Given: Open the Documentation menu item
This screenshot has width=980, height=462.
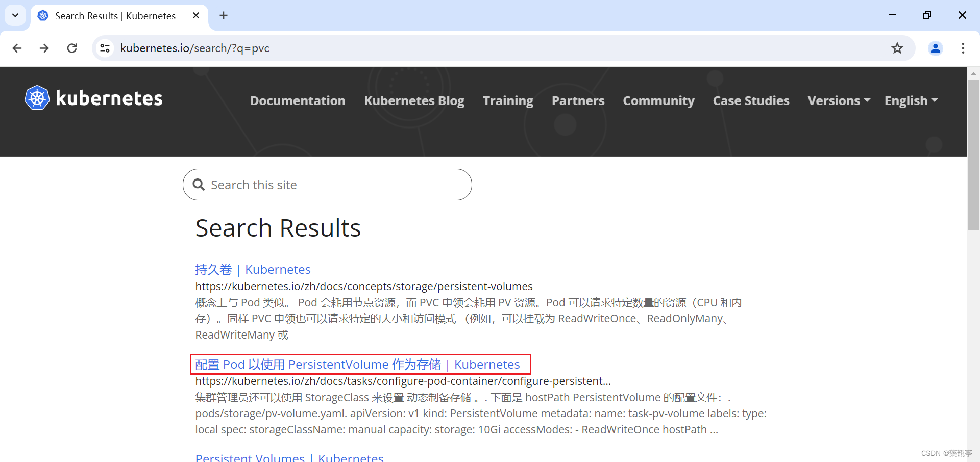Looking at the screenshot, I should pos(298,100).
